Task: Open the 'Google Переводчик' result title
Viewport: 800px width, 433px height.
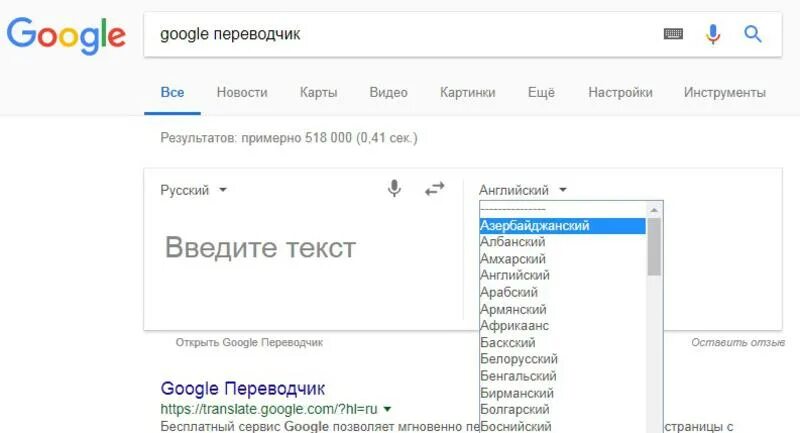Action: point(242,389)
